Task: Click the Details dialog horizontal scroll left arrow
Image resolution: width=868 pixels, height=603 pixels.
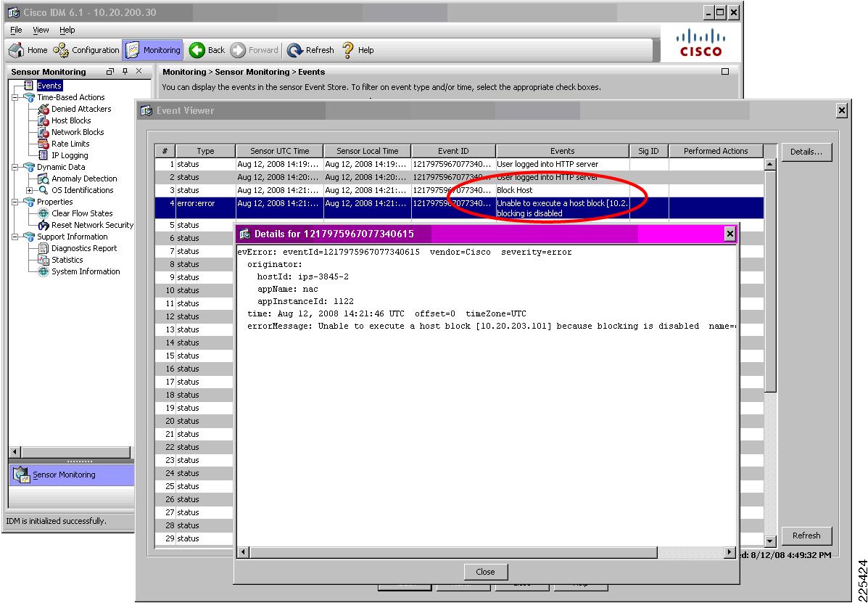Action: point(243,552)
